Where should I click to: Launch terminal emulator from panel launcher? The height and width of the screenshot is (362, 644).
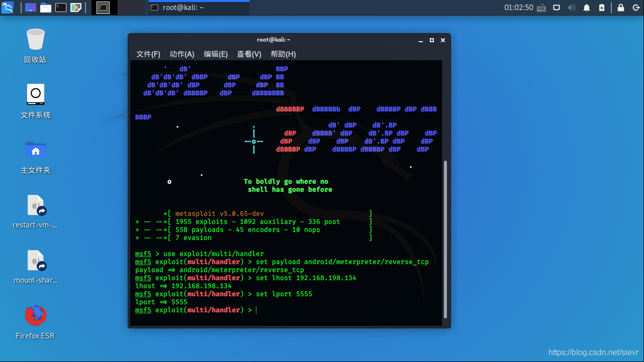(x=61, y=8)
